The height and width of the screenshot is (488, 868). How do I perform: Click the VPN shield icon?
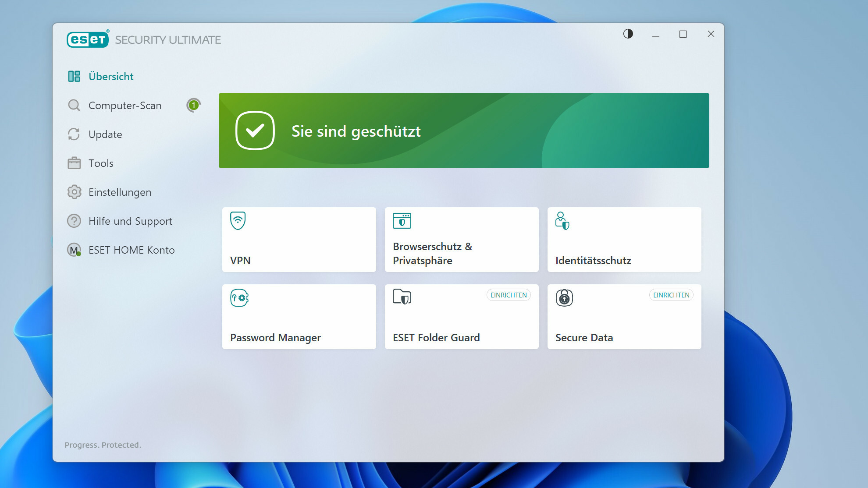point(237,221)
